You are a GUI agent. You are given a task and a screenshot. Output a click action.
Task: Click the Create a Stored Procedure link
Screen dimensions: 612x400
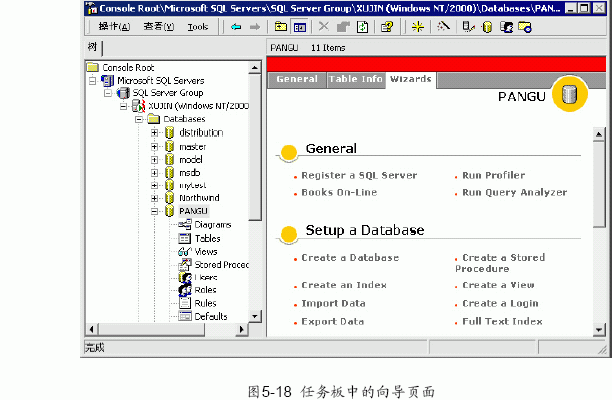[x=500, y=263]
